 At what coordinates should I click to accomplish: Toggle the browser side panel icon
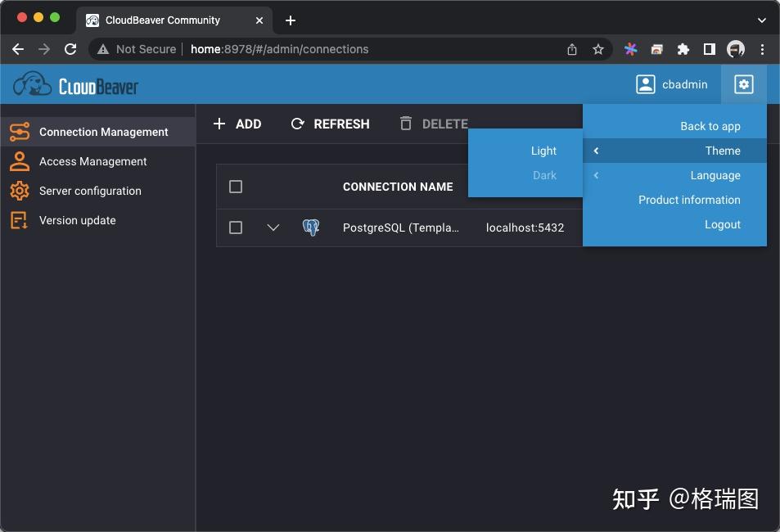pos(710,49)
